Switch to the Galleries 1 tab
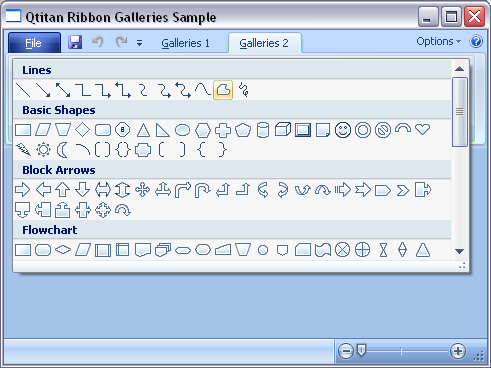The image size is (491, 368). (185, 43)
